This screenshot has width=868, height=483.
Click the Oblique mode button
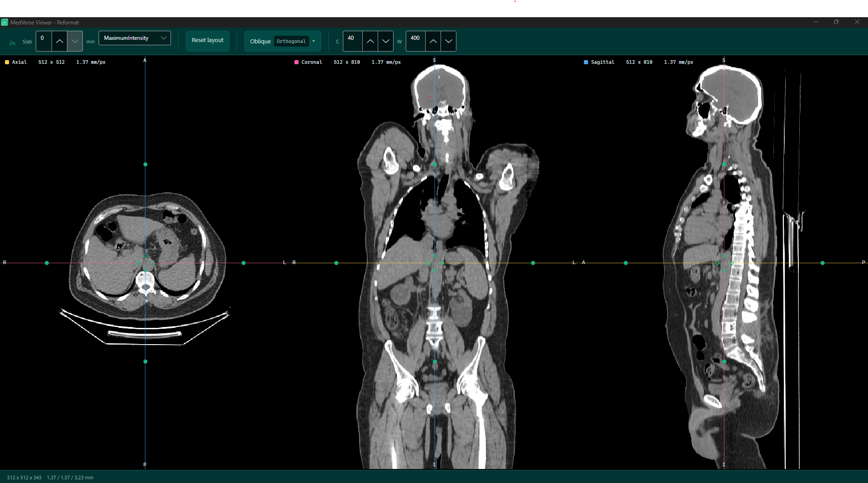(261, 41)
